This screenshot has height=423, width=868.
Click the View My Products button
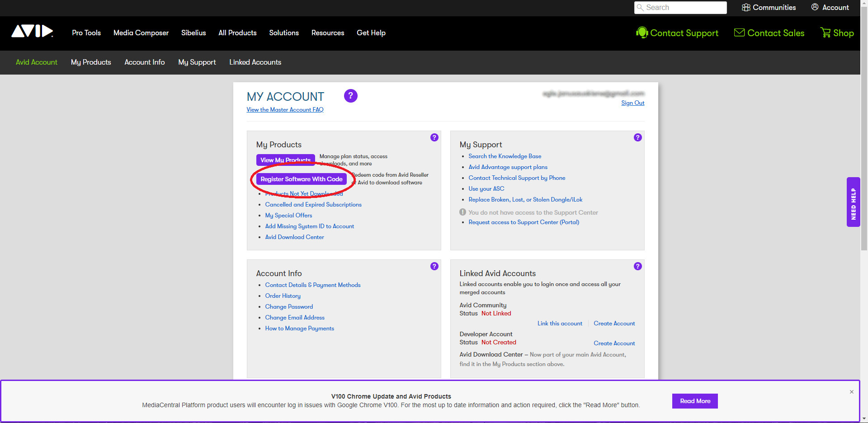coord(286,160)
